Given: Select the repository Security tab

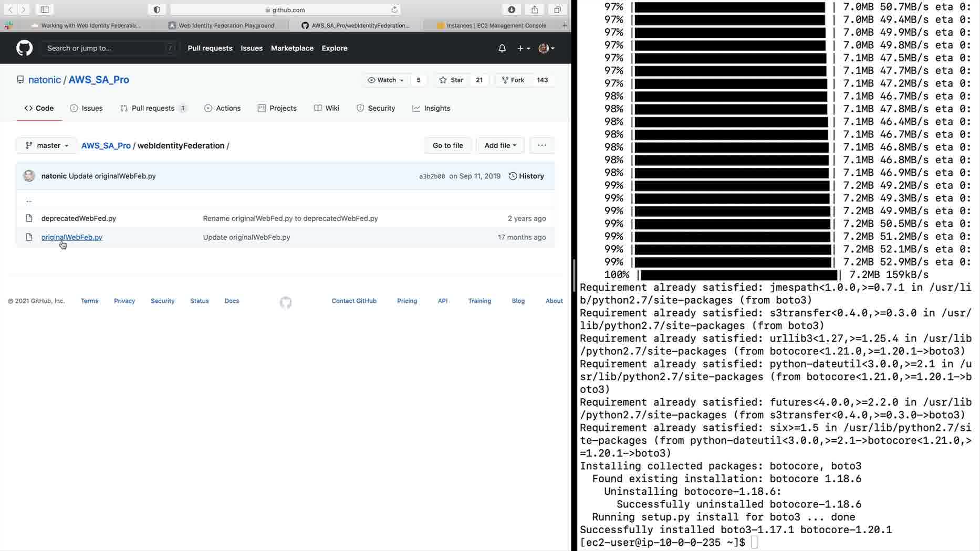Looking at the screenshot, I should [376, 108].
